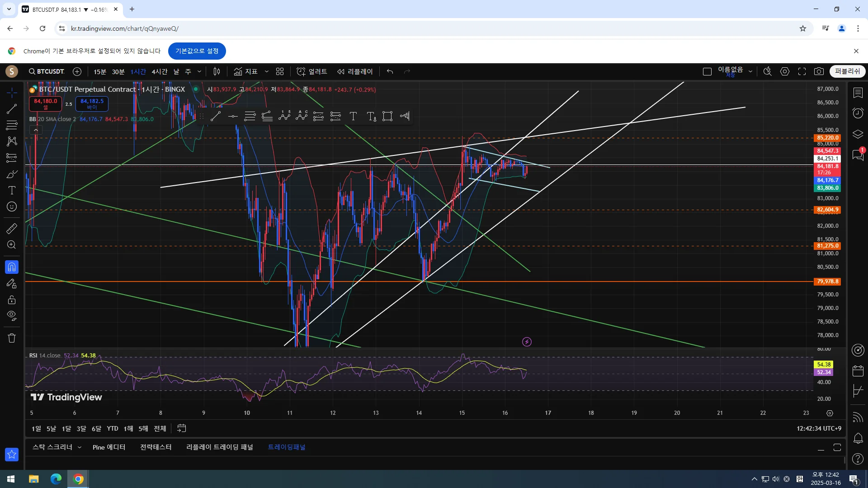Viewport: 868px width, 488px height.
Task: Collapse the indicator legend chevron
Action: click(x=36, y=130)
